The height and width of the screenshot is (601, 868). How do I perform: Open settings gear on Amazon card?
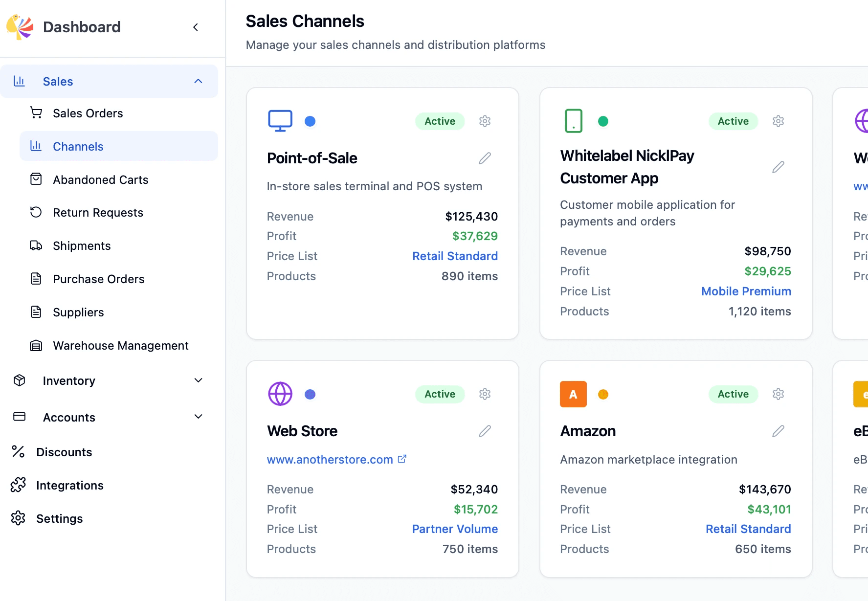point(778,394)
